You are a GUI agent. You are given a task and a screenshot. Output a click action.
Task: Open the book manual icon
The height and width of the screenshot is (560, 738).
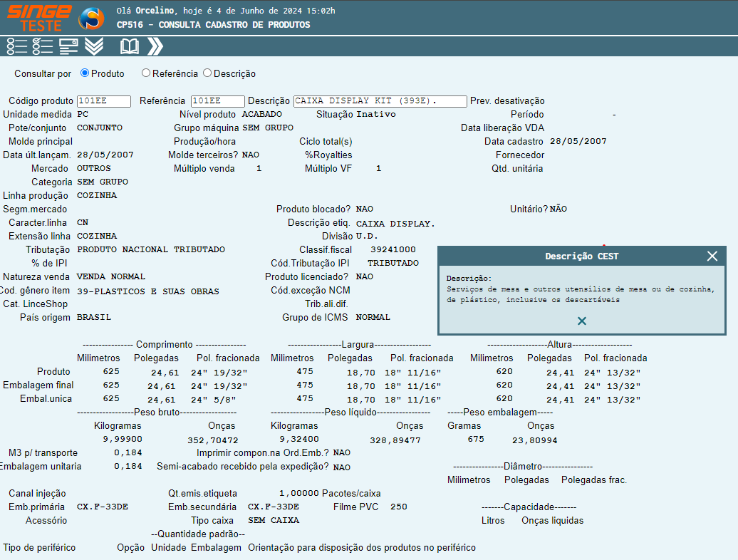pos(130,46)
